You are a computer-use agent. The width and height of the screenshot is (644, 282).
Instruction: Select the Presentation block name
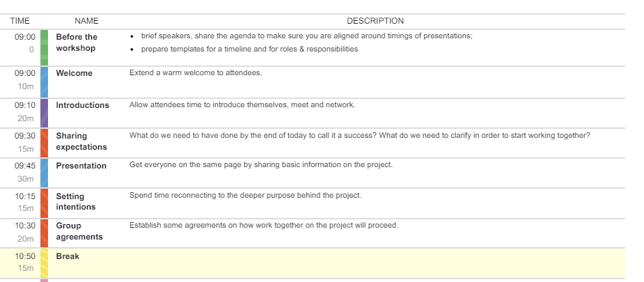click(x=81, y=166)
